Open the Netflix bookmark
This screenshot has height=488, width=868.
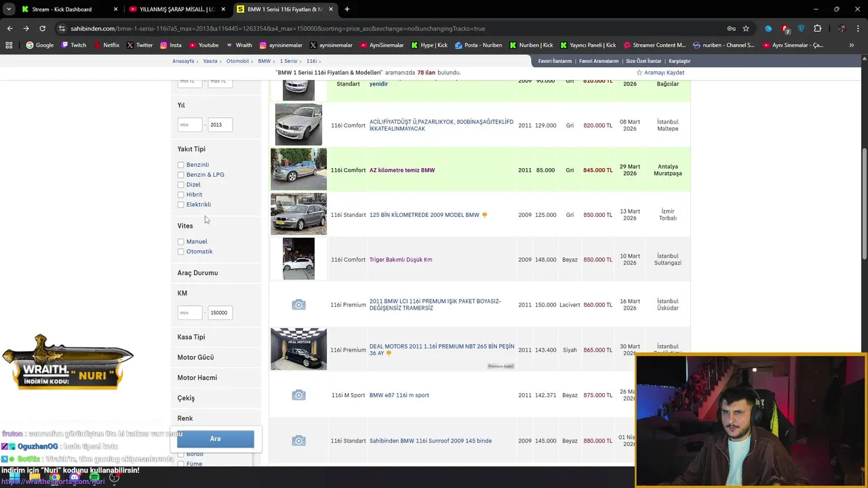[x=106, y=45]
